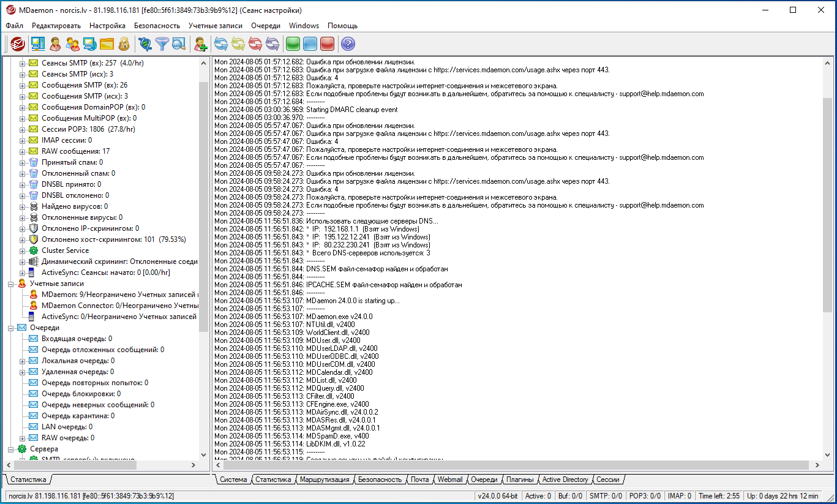This screenshot has width=837, height=504.
Task: Open the Настройка menu
Action: point(107,26)
